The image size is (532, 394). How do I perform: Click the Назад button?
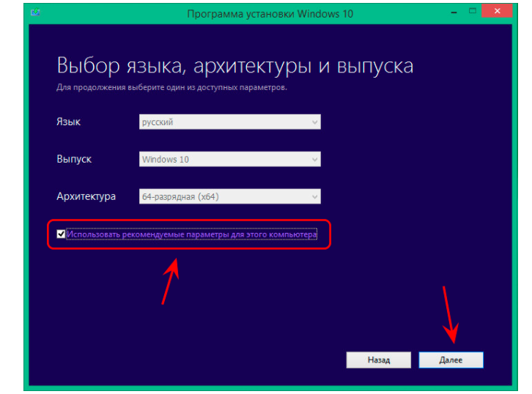click(x=379, y=360)
